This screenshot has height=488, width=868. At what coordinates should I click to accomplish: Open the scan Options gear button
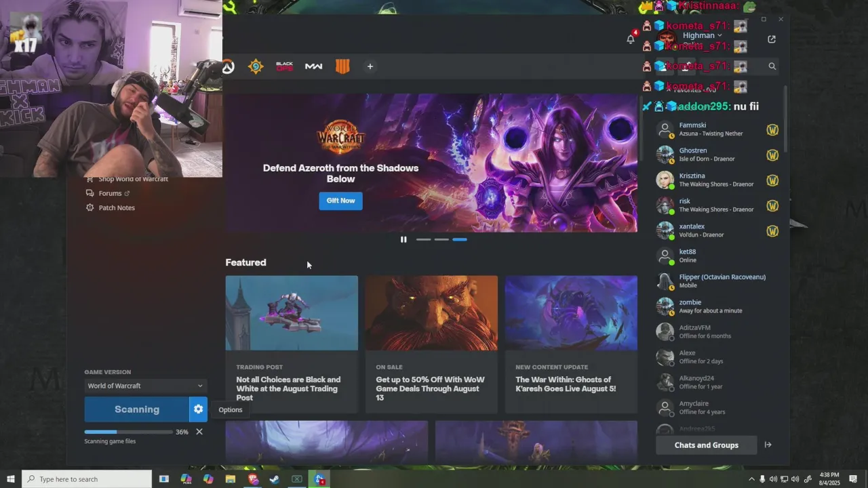pyautogui.click(x=198, y=409)
